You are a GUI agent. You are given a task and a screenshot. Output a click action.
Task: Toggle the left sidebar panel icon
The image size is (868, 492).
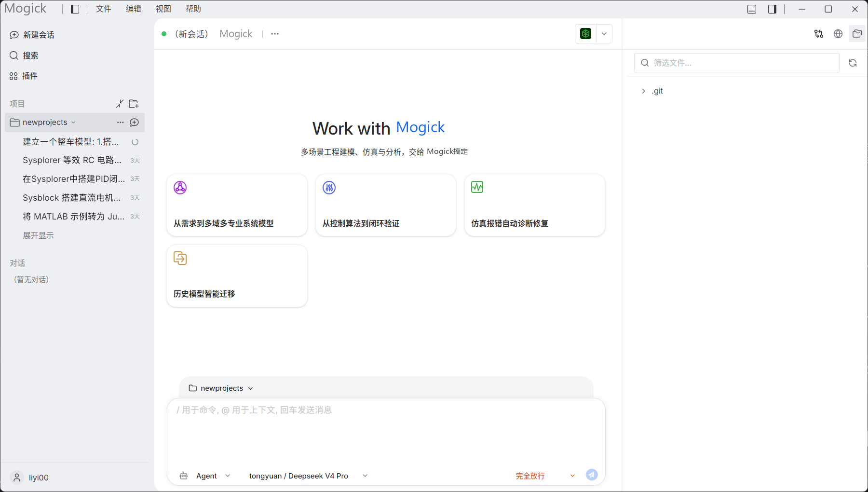pos(75,9)
